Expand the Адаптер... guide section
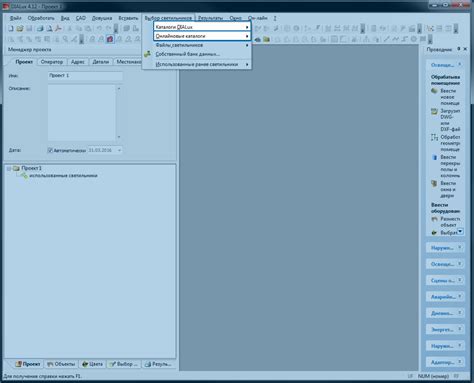The height and width of the screenshot is (383, 474). (459, 362)
